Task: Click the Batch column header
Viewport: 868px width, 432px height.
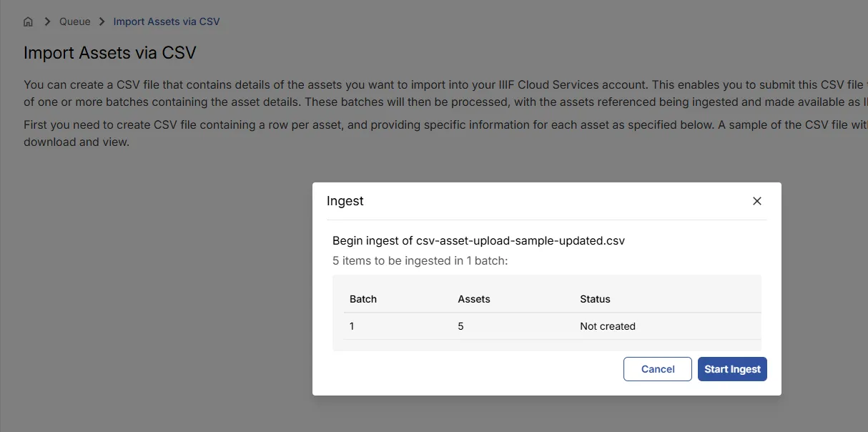Action: pos(363,299)
